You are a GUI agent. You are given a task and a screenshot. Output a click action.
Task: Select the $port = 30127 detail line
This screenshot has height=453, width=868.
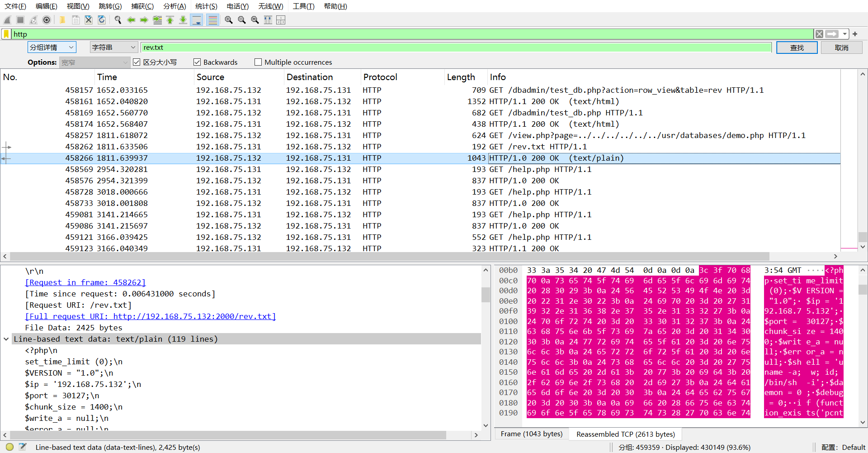pos(62,396)
